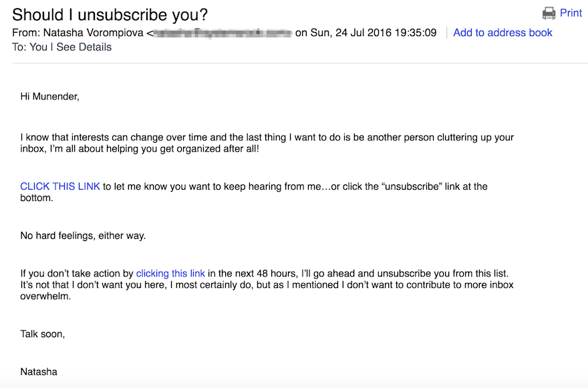Follow the CLICK THIS LINK hyperlink

point(60,186)
